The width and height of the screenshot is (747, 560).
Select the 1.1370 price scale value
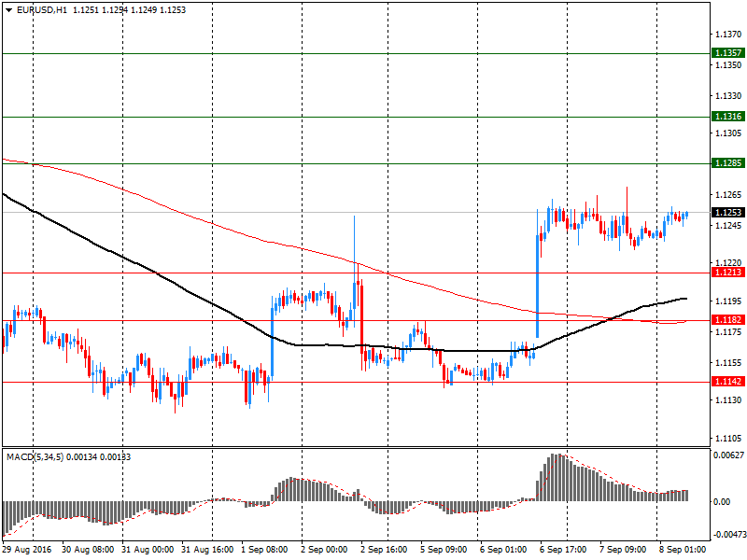[728, 35]
